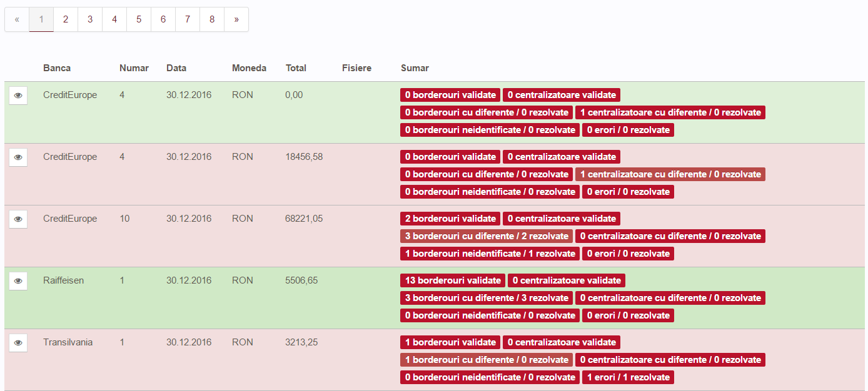Image resolution: width=868 pixels, height=391 pixels.
Task: Go to previous page with « arrow
Action: tap(17, 19)
